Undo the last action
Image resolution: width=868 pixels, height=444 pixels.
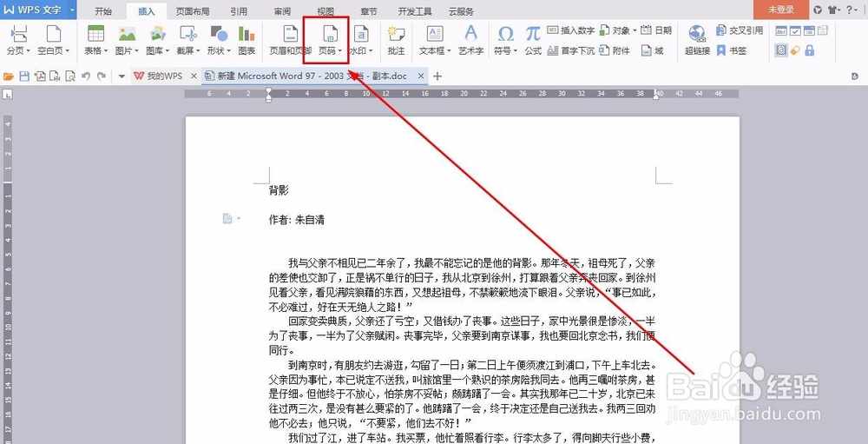coord(85,76)
